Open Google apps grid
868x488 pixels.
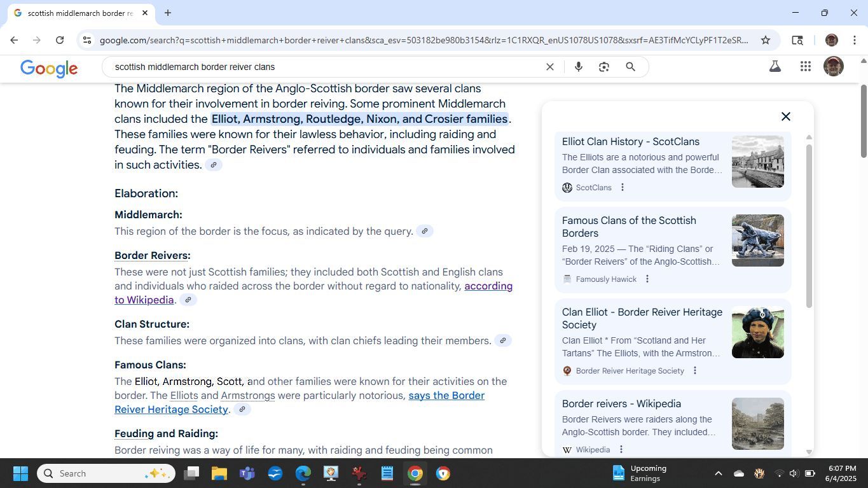click(x=806, y=66)
